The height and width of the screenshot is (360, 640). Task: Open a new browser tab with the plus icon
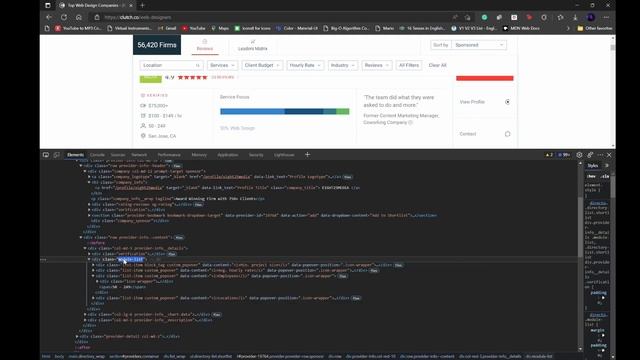click(142, 5)
